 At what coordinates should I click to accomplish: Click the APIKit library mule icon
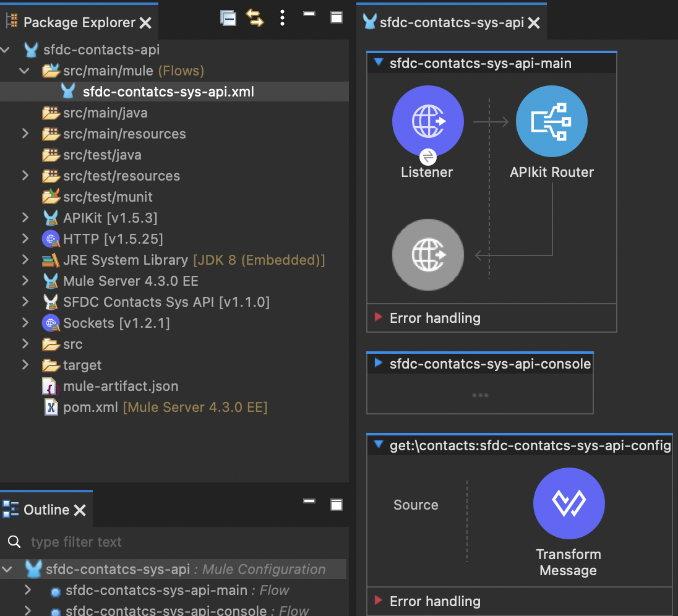click(x=51, y=218)
